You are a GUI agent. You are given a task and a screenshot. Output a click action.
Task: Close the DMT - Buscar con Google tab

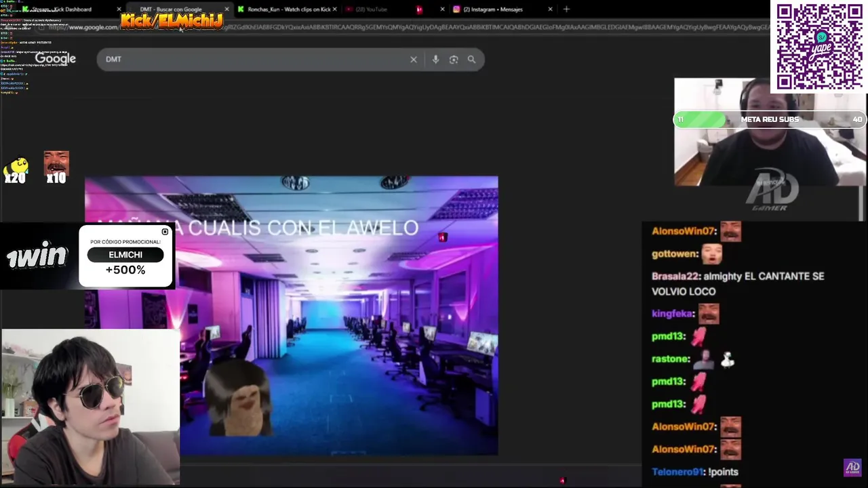click(227, 9)
